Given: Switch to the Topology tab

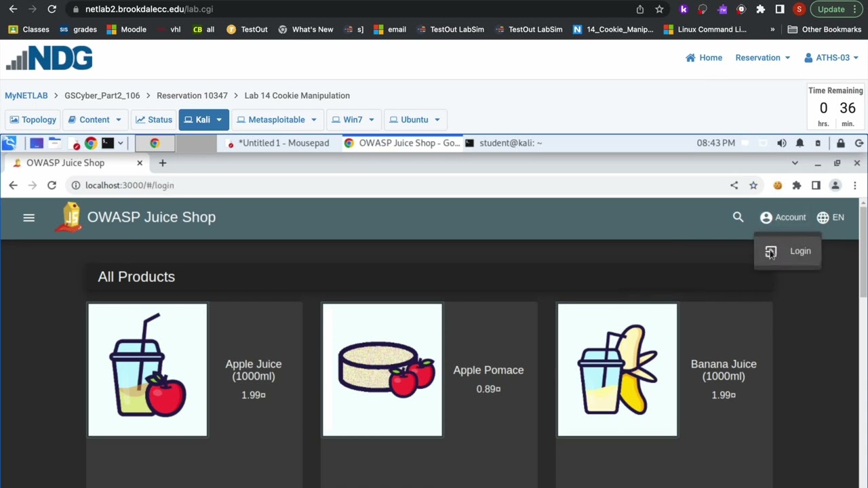Looking at the screenshot, I should coord(33,120).
